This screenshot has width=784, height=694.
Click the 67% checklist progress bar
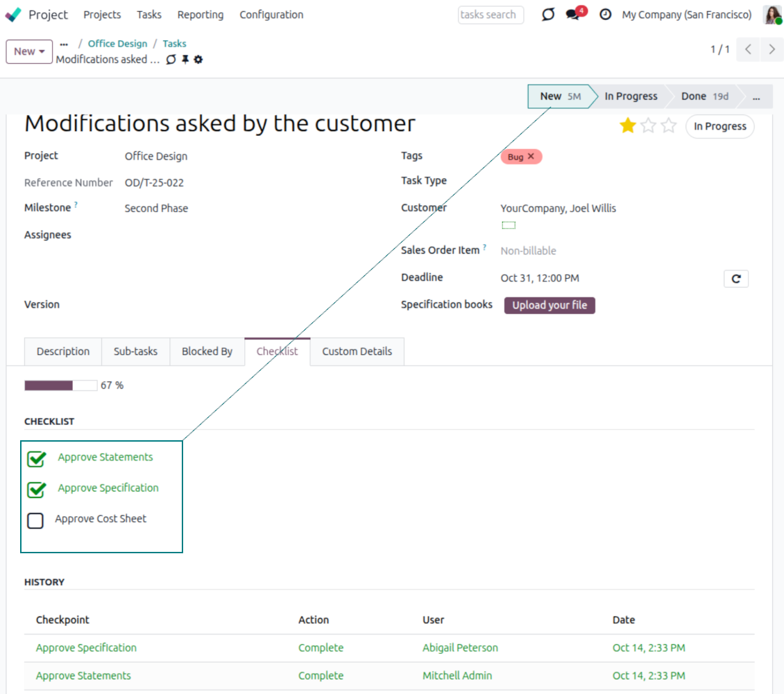[x=61, y=385]
